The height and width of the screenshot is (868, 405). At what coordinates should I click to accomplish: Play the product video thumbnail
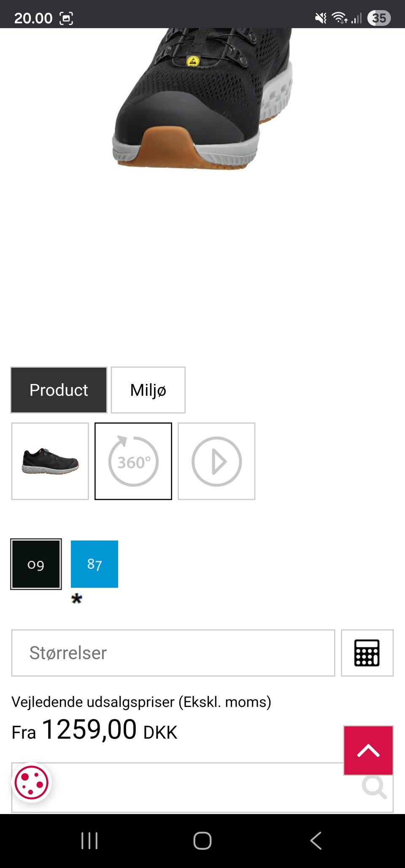click(x=216, y=461)
